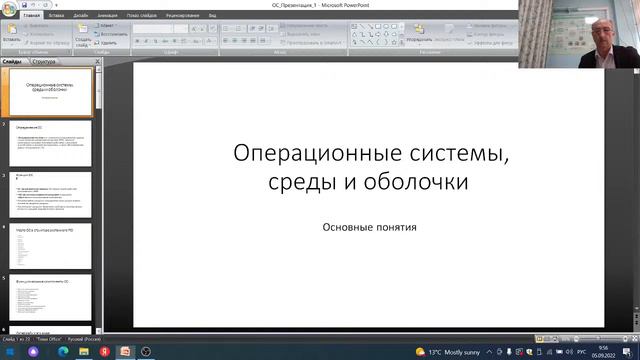
Task: Open the Вид ribbon tab
Action: point(212,16)
